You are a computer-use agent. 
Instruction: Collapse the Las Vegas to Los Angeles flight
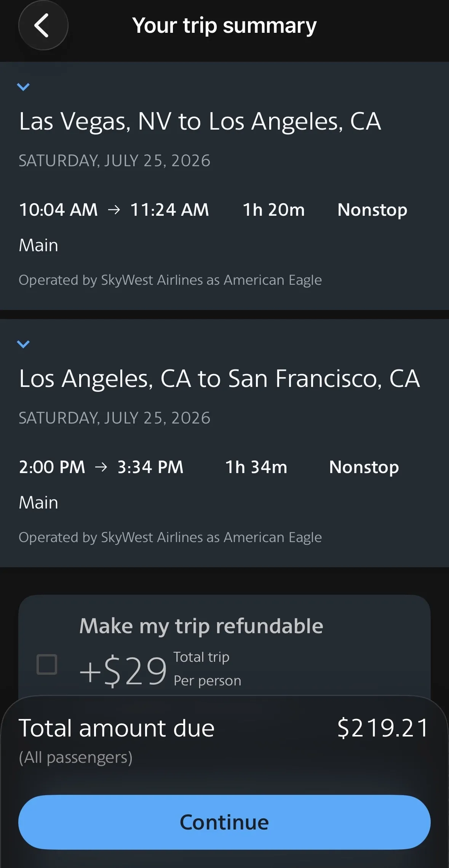point(23,87)
